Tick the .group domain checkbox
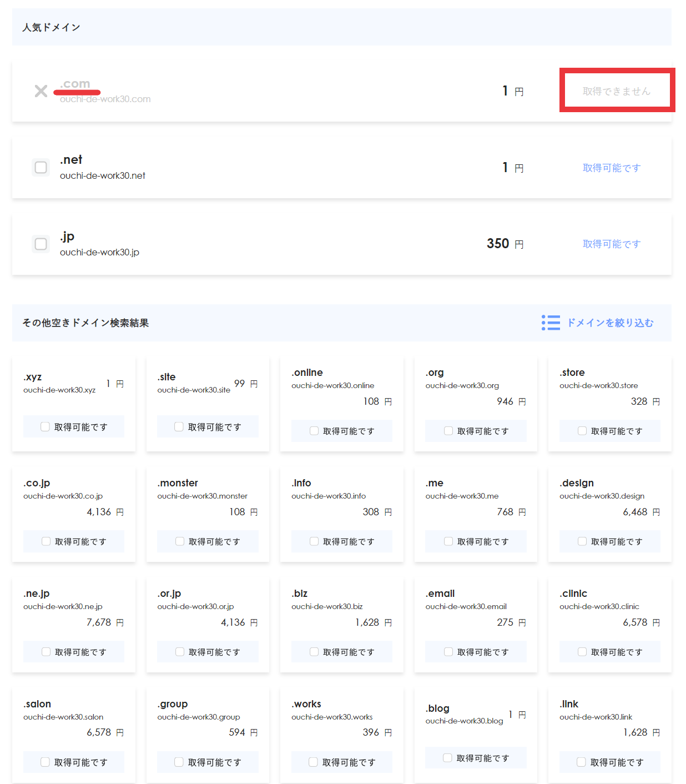 coord(179,762)
